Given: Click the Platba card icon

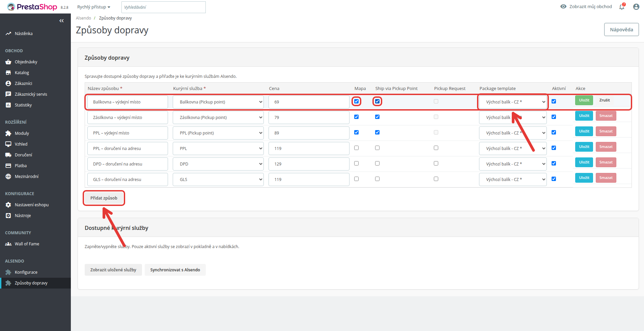Looking at the screenshot, I should pos(8,166).
